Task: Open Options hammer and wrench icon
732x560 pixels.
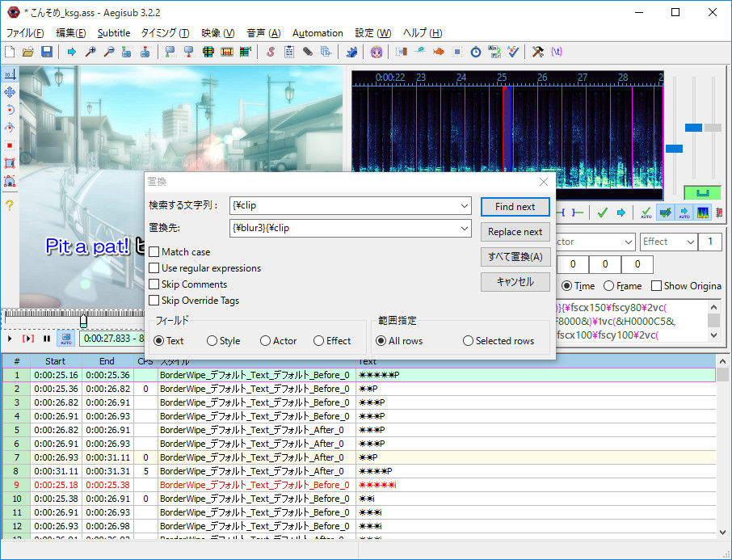Action: click(x=538, y=52)
